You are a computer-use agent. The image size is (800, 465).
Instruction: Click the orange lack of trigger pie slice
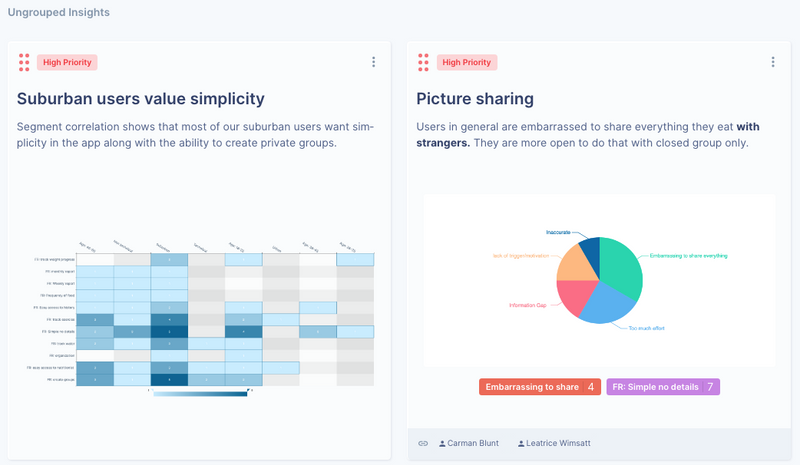coord(576,265)
